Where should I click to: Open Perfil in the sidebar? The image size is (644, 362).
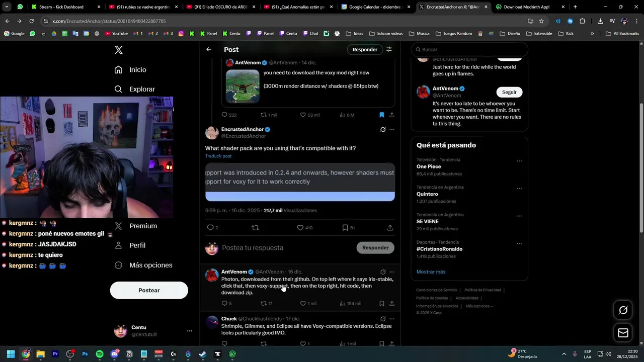[130, 245]
